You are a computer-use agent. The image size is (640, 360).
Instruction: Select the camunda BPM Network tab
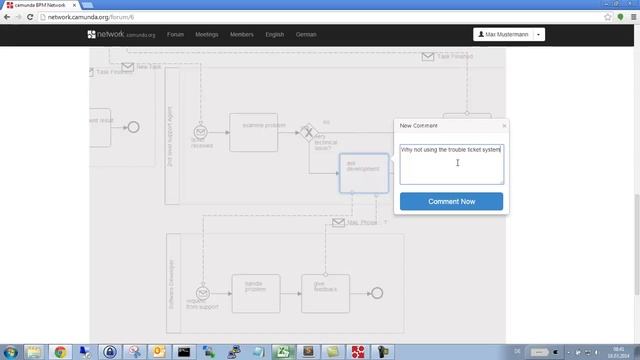pos(40,5)
